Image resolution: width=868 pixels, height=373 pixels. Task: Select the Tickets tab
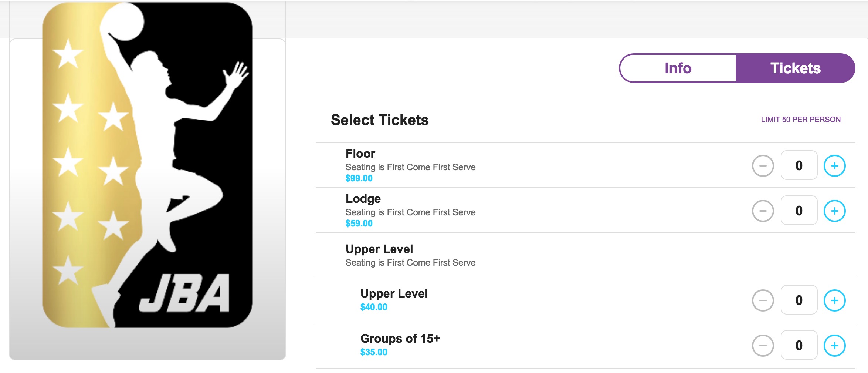click(x=795, y=68)
